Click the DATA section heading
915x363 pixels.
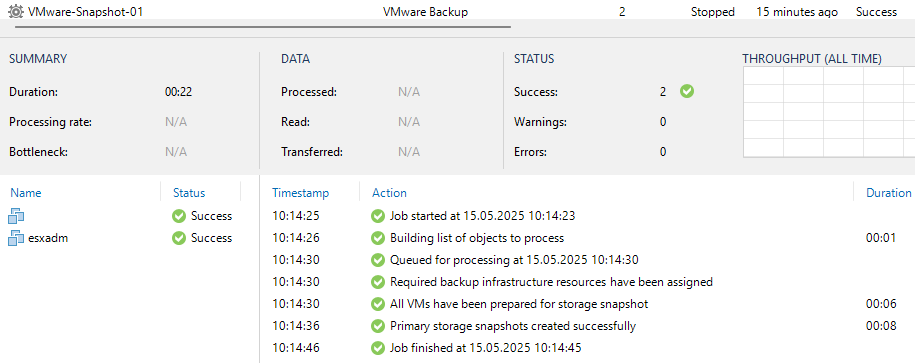[x=295, y=58]
